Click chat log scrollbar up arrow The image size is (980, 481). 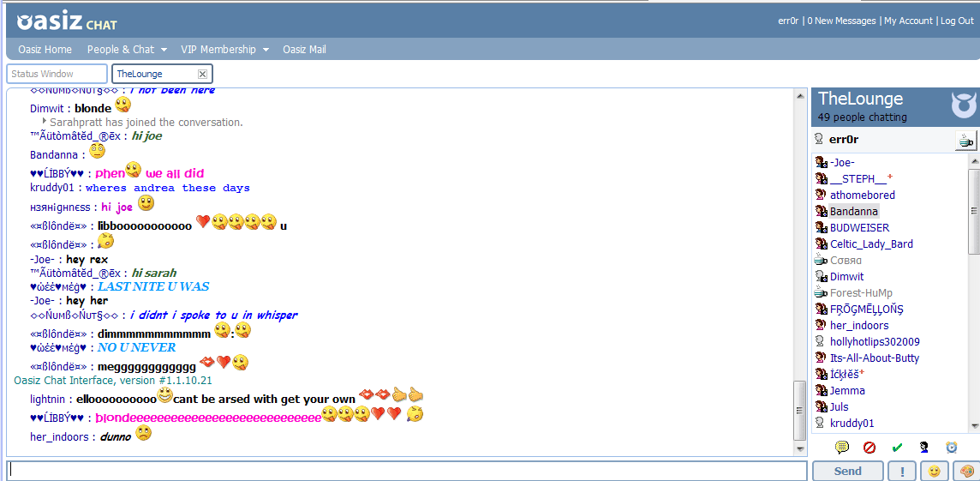[x=799, y=96]
